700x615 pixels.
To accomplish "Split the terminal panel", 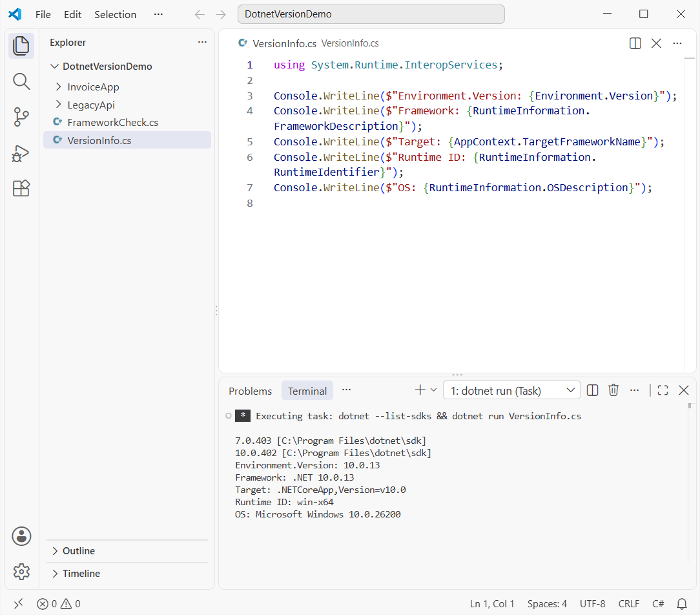I will [x=592, y=390].
